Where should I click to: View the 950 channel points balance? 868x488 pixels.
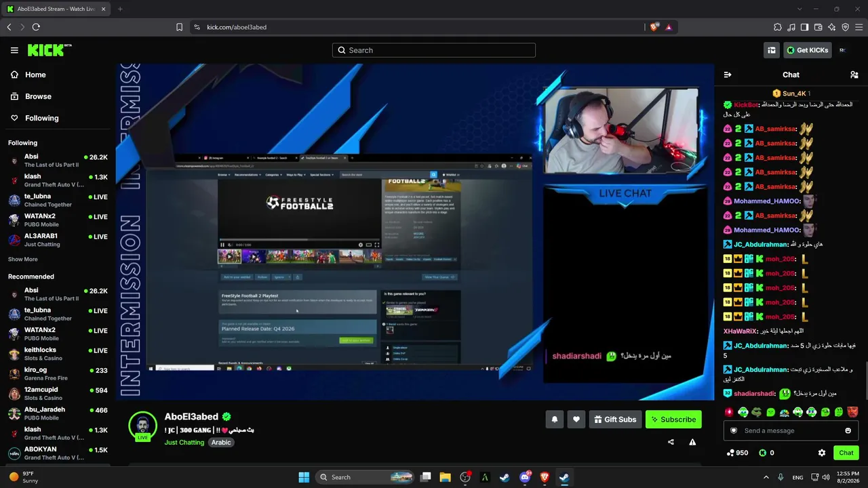737,453
